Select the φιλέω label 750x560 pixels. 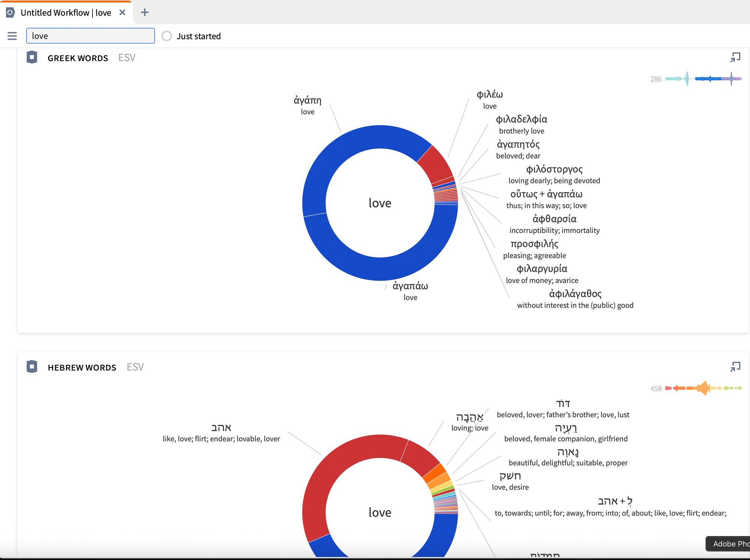point(490,100)
